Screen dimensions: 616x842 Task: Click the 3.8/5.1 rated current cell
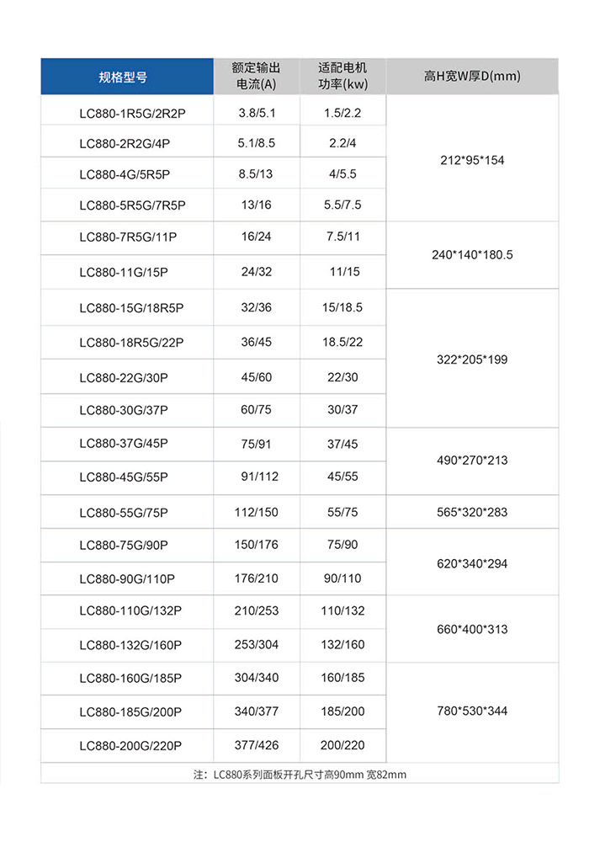[x=257, y=112]
